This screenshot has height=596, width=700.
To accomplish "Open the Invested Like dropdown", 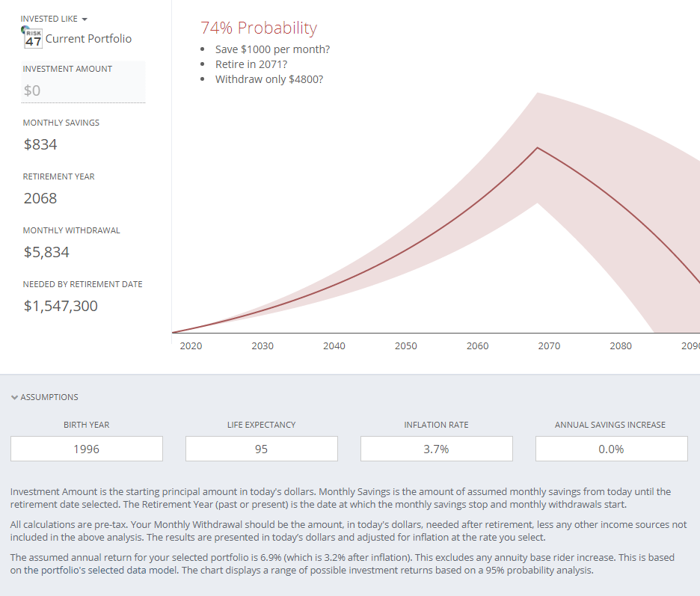I will [54, 19].
